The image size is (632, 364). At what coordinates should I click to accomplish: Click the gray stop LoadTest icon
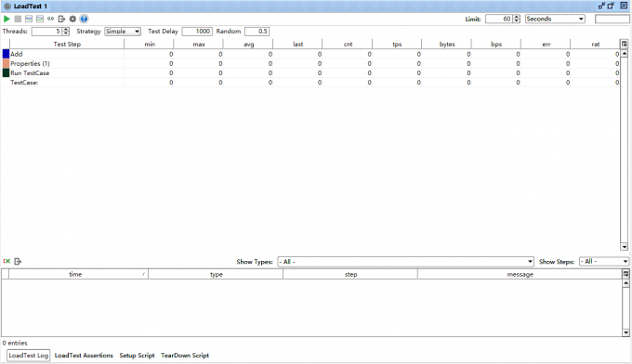(x=18, y=19)
